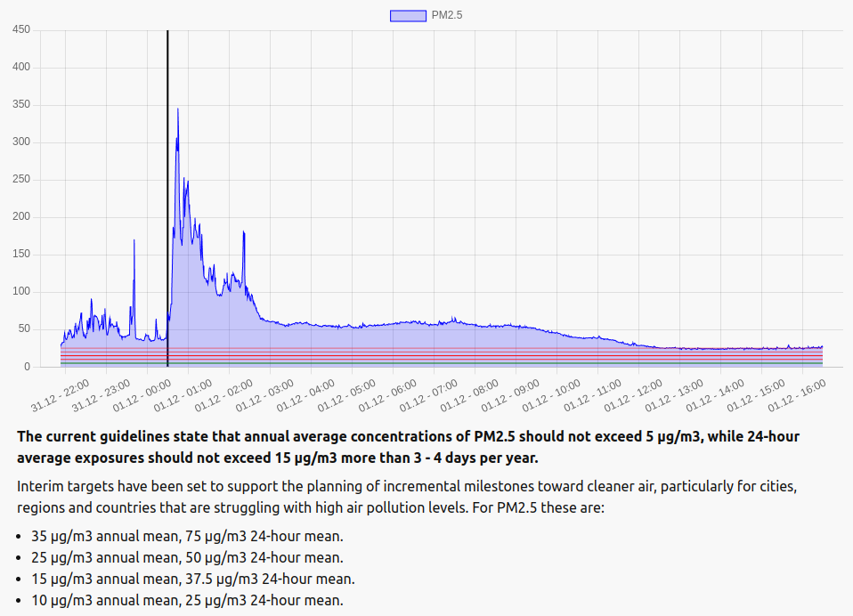The image size is (853, 616).
Task: Click the 10 µg/m3 annual mean bullet
Action: 187,600
